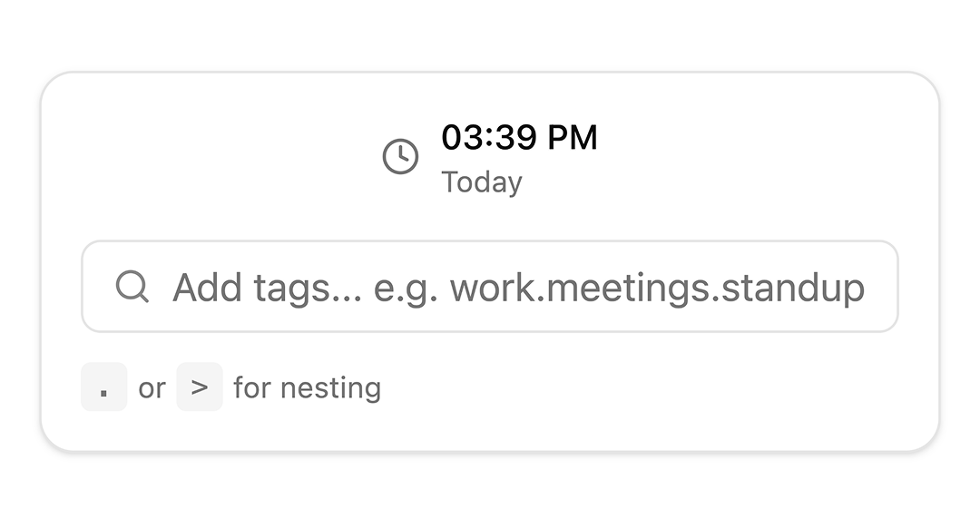Click the magnifying glass search icon
The height and width of the screenshot is (529, 980).
(x=132, y=288)
